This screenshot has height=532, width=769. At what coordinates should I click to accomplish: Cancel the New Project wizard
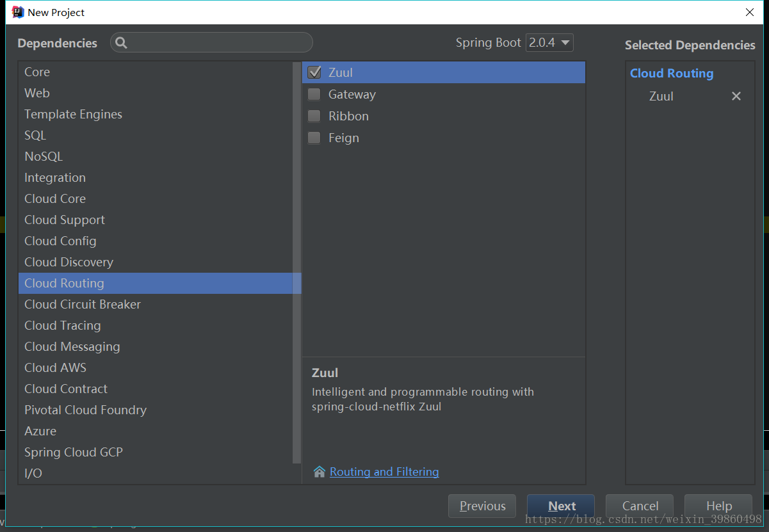(640, 506)
